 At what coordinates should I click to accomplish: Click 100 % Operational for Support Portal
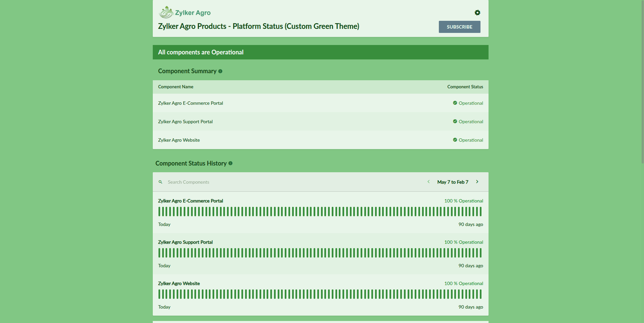click(x=464, y=242)
